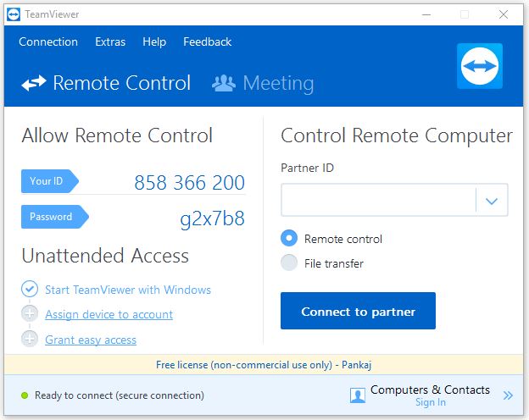Click the Computers & Contacts person icon
Screen dimensions: 529x420
tap(358, 395)
